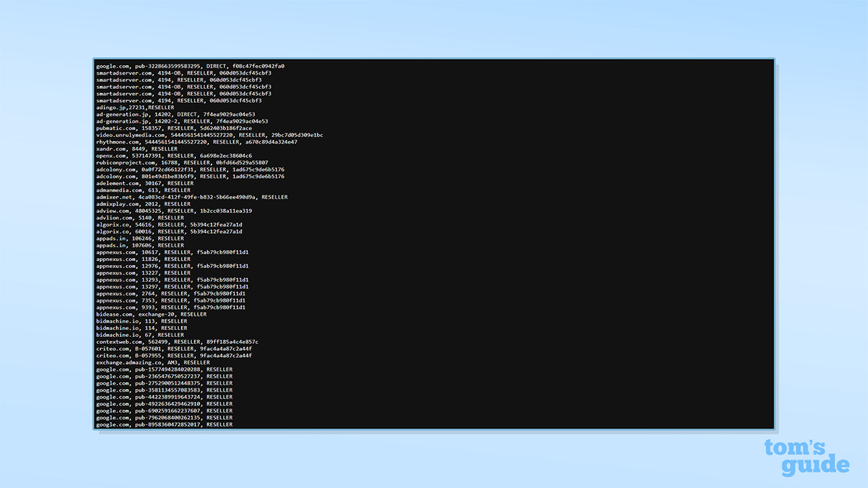Select the last google.com pub-8958360472852017 line
Image resolution: width=868 pixels, height=488 pixels.
click(x=166, y=424)
